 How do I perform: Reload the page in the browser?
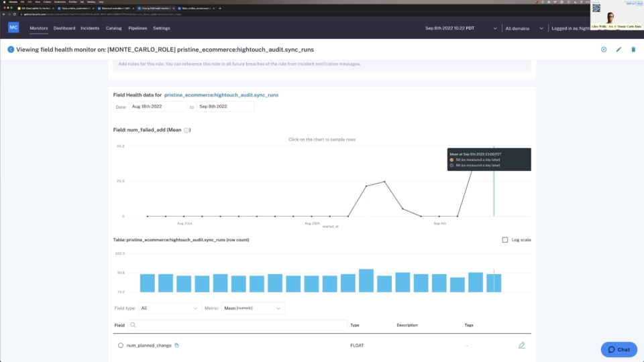pos(15,14)
